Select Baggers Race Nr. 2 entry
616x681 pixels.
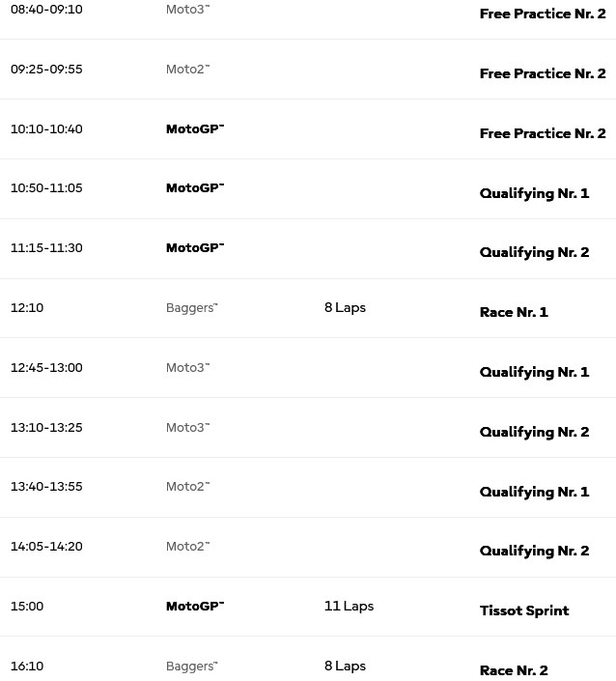(514, 670)
